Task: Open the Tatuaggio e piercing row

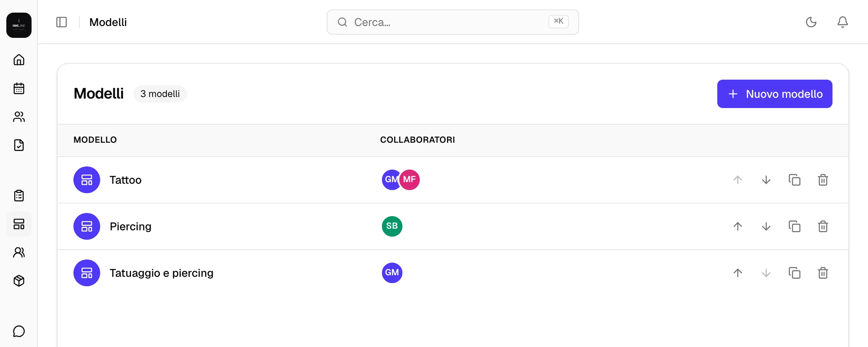Action: coord(453,273)
